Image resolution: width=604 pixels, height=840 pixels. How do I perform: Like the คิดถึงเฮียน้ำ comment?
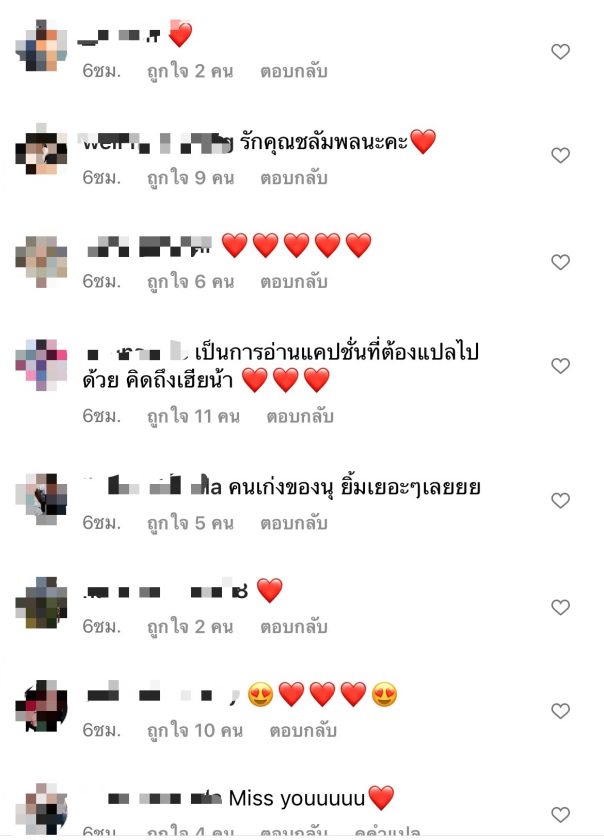[560, 366]
